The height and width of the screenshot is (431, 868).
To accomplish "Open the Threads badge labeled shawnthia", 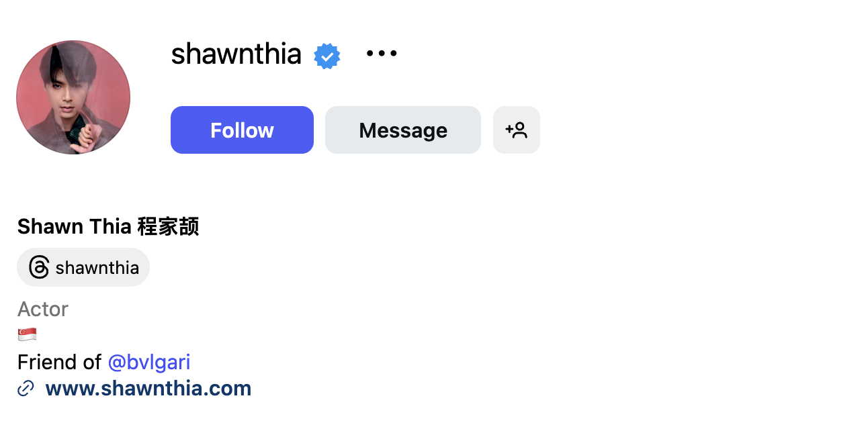I will click(83, 267).
